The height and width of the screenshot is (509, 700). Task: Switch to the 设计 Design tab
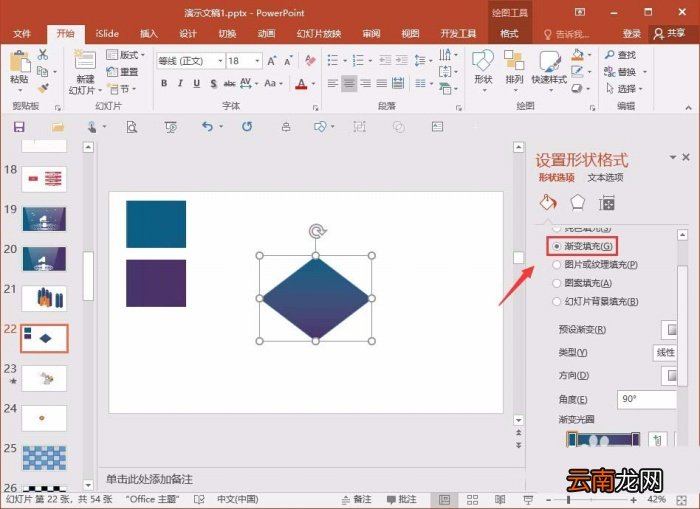(188, 33)
